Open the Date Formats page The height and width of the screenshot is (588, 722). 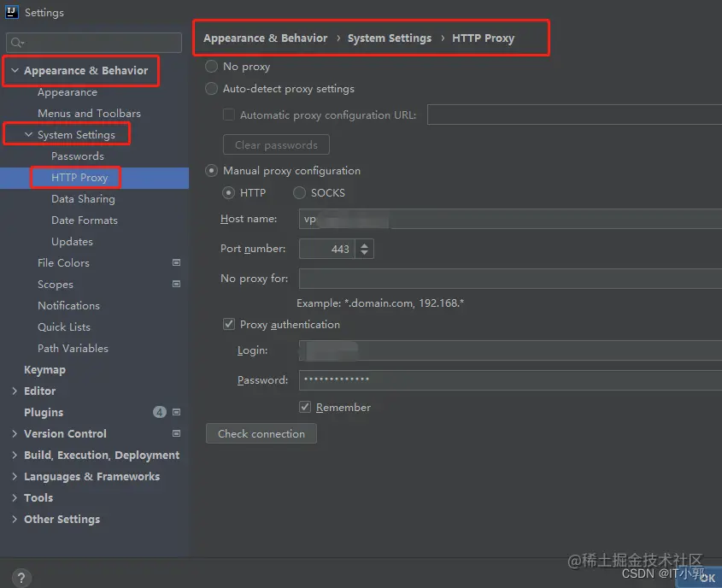click(x=85, y=220)
